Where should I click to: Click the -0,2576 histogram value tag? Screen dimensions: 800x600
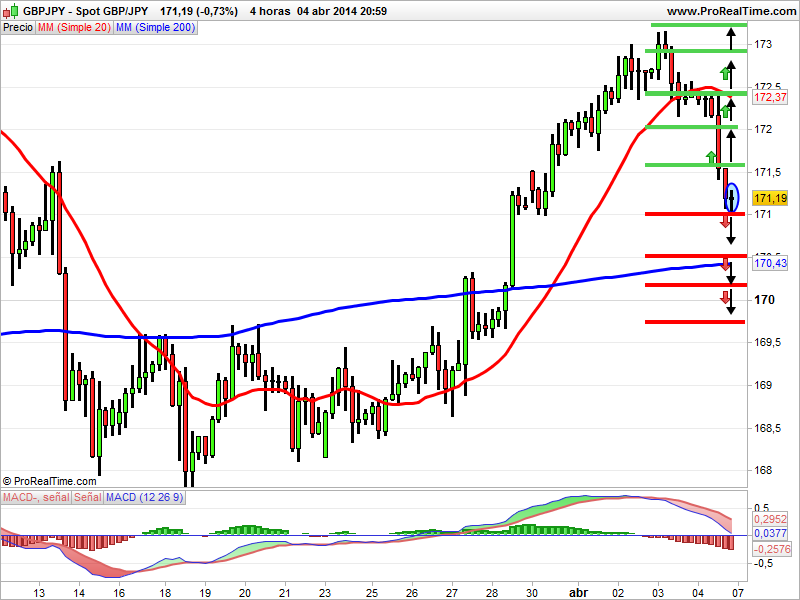click(x=772, y=549)
